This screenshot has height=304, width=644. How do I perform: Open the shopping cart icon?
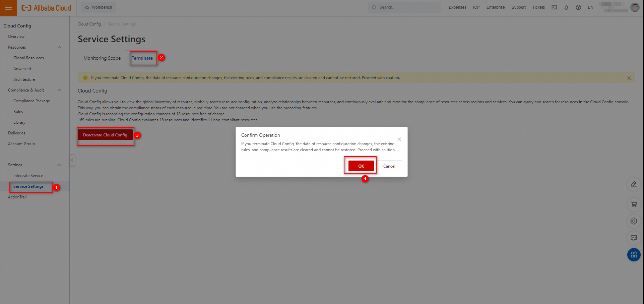click(x=634, y=204)
